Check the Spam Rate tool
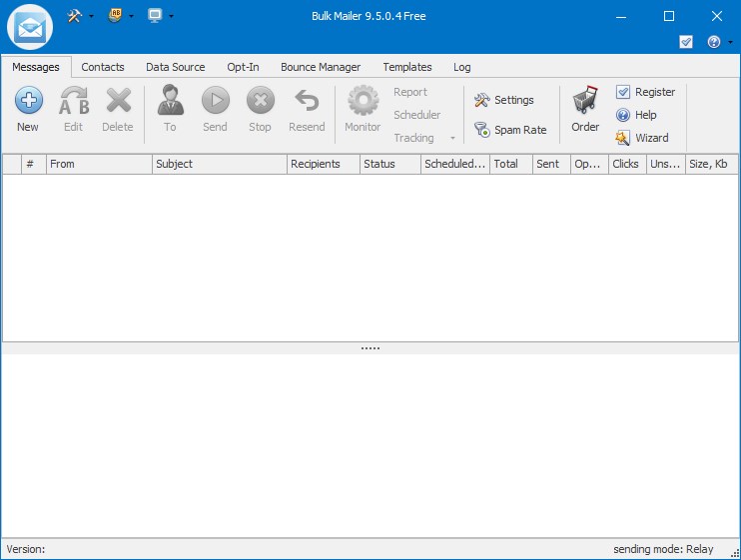Screen dimensions: 741x560 (x=510, y=130)
